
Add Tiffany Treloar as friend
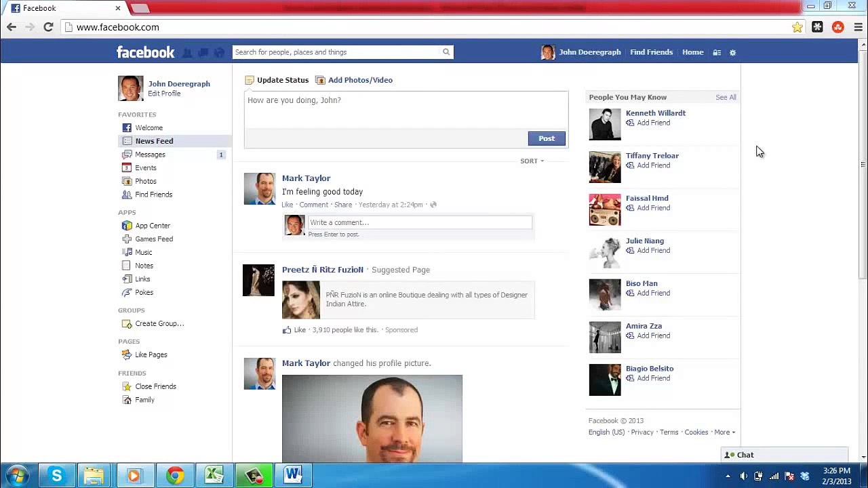[648, 165]
